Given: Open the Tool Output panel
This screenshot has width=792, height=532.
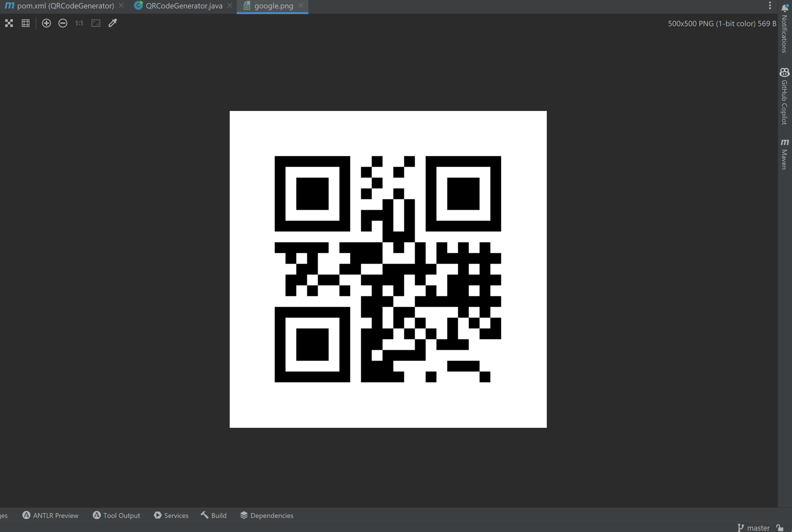Looking at the screenshot, I should tap(116, 515).
